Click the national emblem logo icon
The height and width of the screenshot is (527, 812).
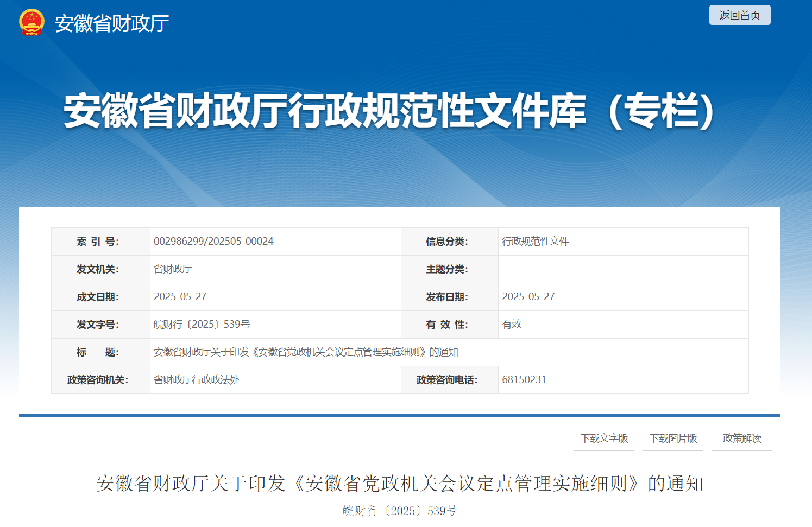[x=32, y=23]
